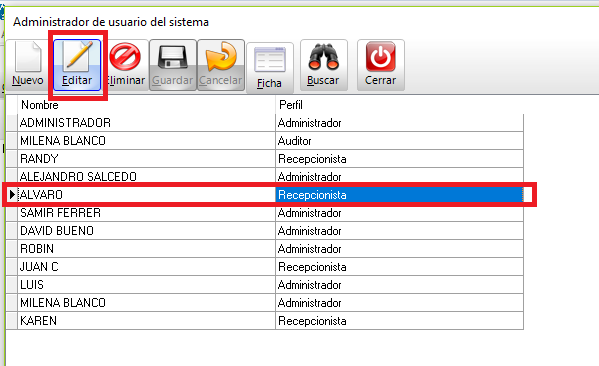The height and width of the screenshot is (366, 599).
Task: Open the Ficha form icon
Action: (x=270, y=60)
